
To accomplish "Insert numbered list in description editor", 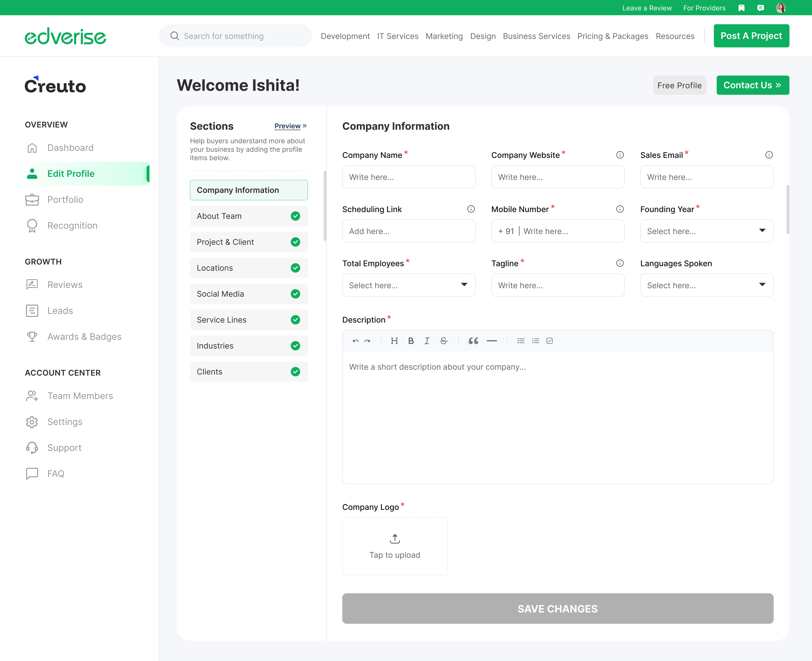I will (535, 341).
